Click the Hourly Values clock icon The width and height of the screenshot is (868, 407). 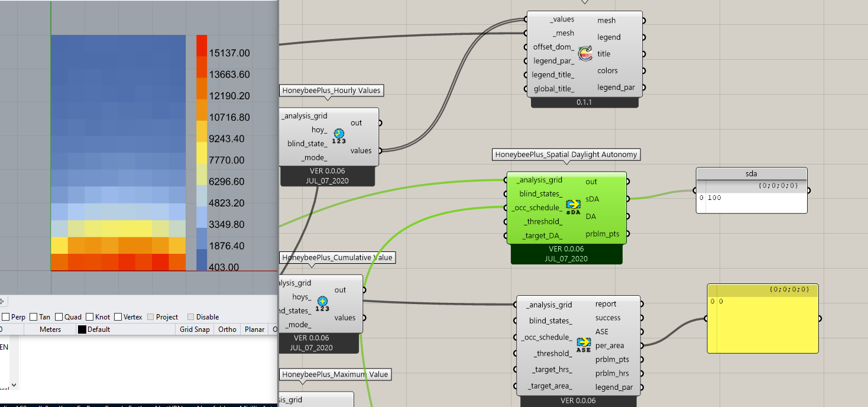(339, 136)
